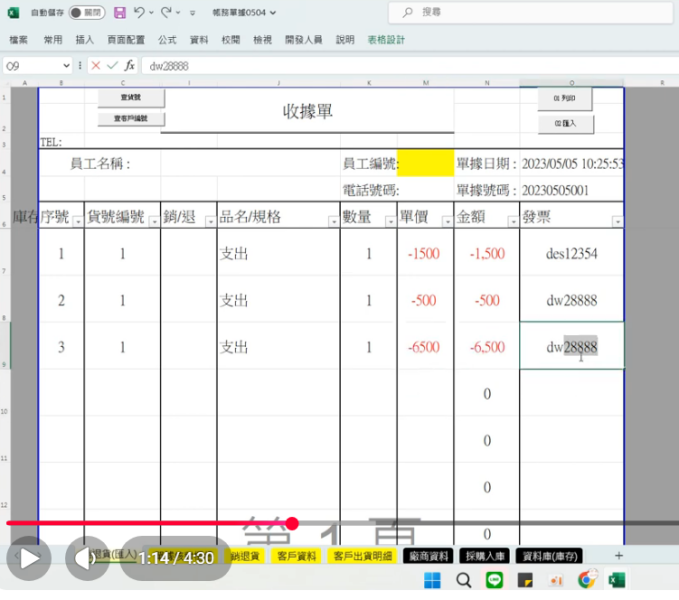Image resolution: width=679 pixels, height=600 pixels.
Task: Open Insert Function fx dialog
Action: pos(129,66)
